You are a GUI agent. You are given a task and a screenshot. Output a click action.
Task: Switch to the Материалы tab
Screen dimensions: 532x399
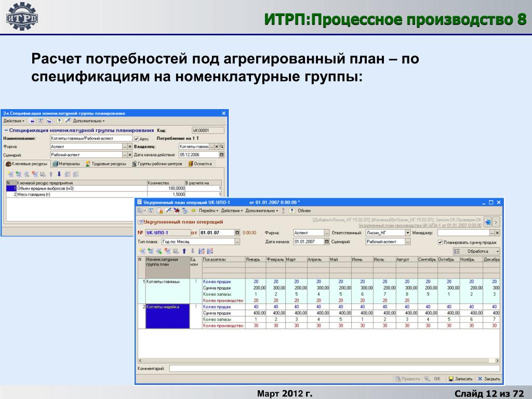[66, 164]
